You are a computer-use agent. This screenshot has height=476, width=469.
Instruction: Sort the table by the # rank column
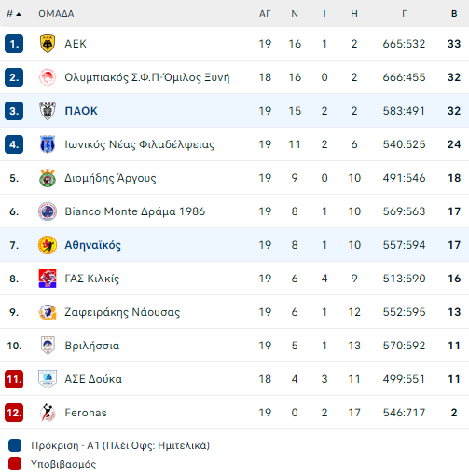[14, 14]
